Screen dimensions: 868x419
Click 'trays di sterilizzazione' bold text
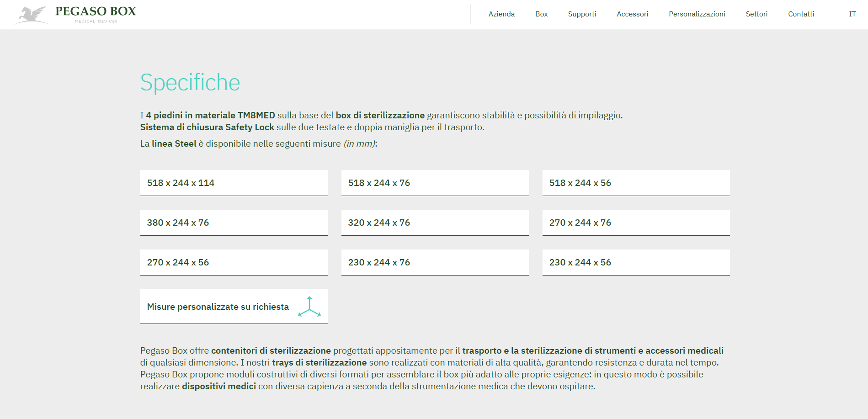click(x=320, y=362)
